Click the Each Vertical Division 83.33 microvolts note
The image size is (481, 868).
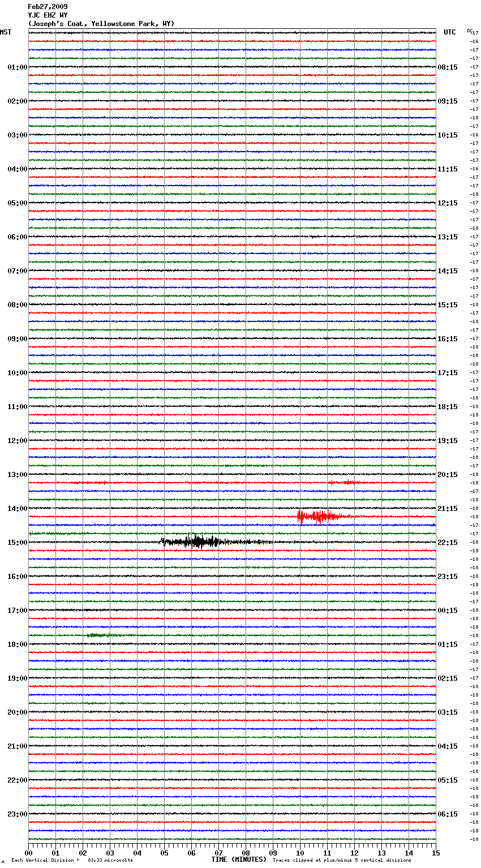(x=72, y=860)
